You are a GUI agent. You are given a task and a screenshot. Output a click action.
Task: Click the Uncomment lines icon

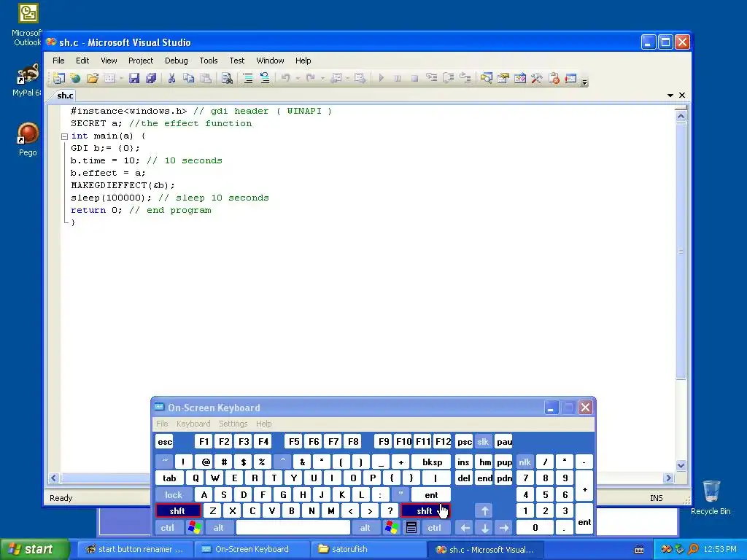265,78
